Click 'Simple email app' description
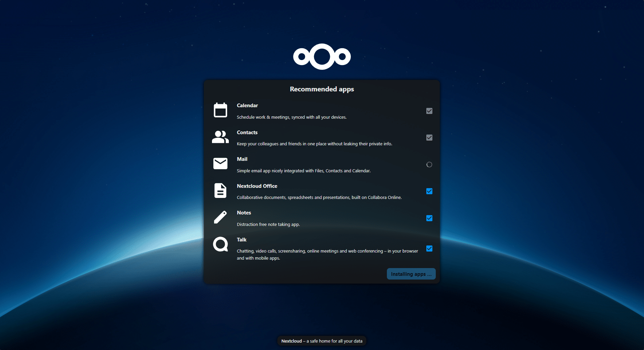 point(304,171)
